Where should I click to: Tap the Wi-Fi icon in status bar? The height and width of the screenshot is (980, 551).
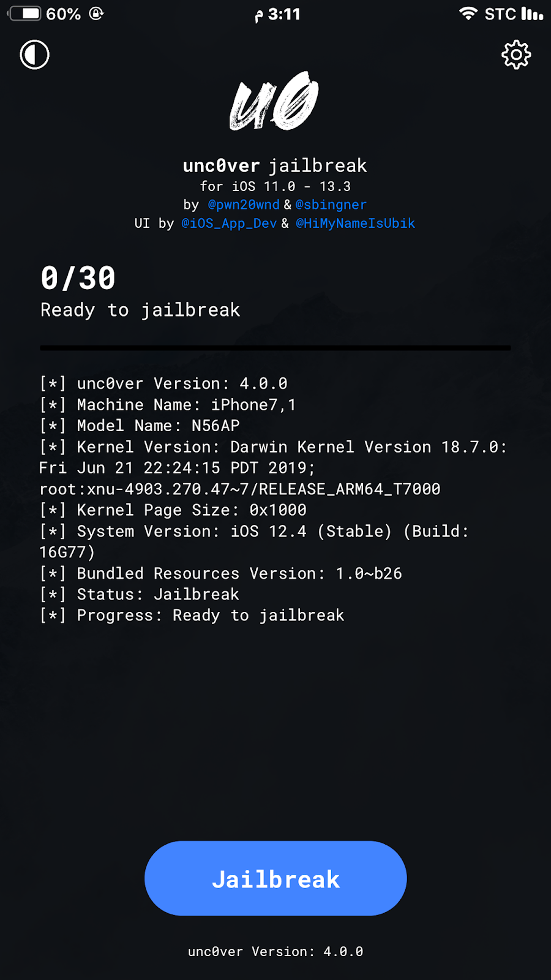(468, 13)
